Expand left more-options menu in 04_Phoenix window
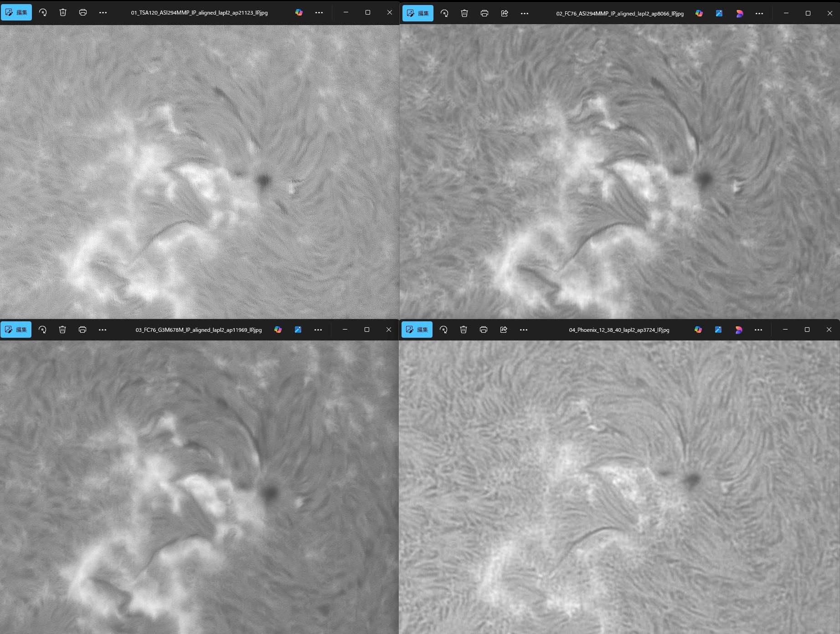This screenshot has height=634, width=840. coord(524,330)
